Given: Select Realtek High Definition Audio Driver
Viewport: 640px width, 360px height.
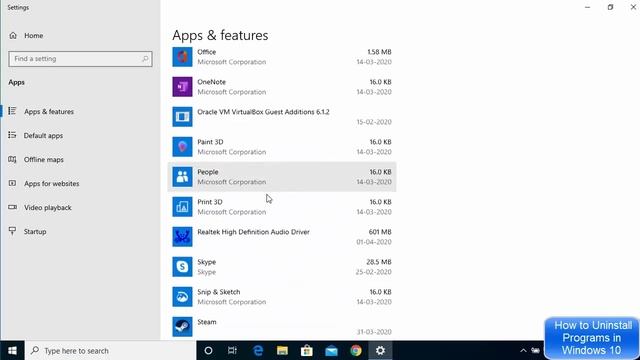Looking at the screenshot, I should (x=282, y=237).
